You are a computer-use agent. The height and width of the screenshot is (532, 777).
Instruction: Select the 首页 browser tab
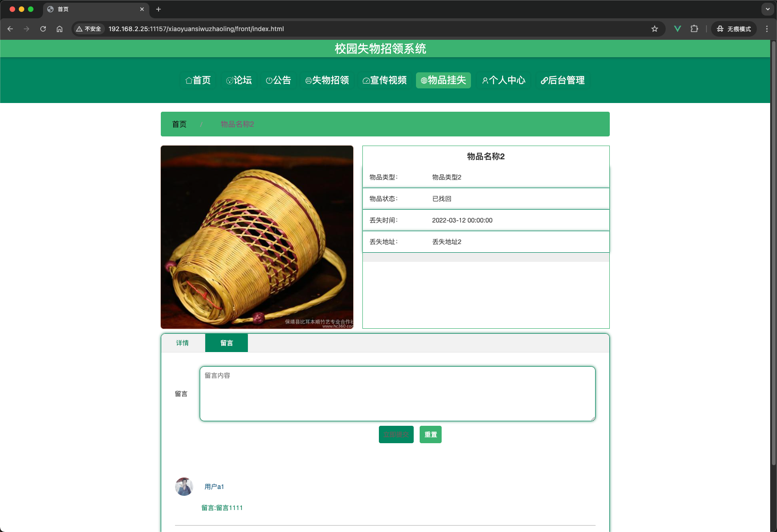(96, 9)
